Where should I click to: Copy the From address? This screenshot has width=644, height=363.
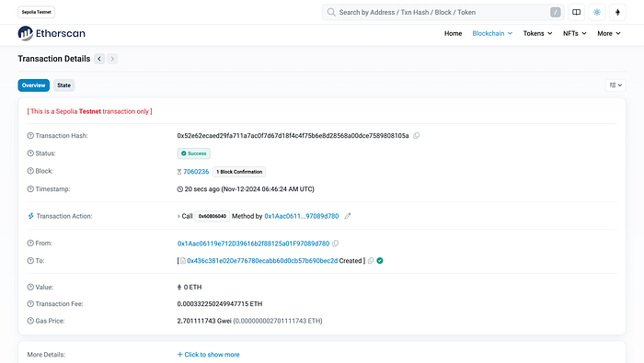click(335, 244)
